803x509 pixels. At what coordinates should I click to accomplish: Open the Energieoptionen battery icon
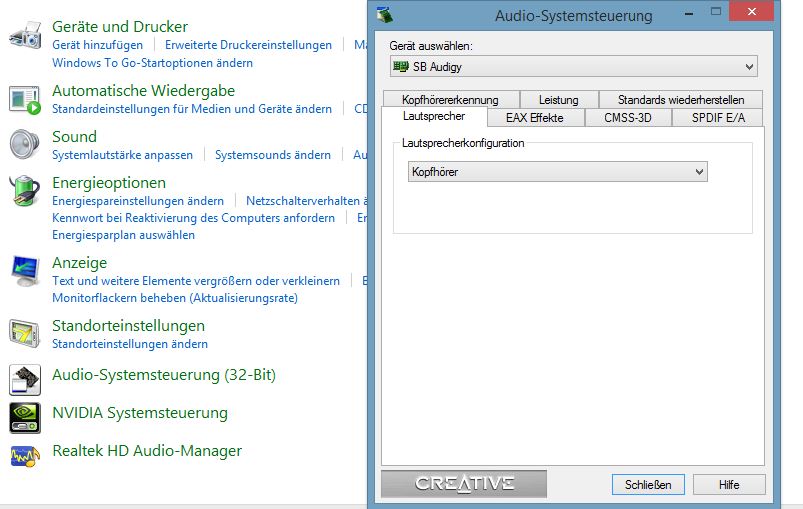click(25, 190)
